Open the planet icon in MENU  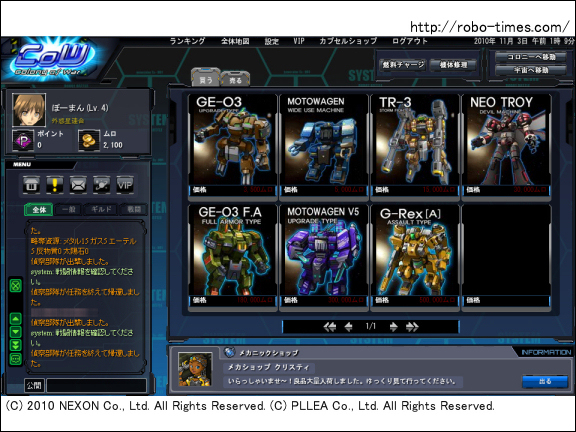pyautogui.click(x=101, y=184)
